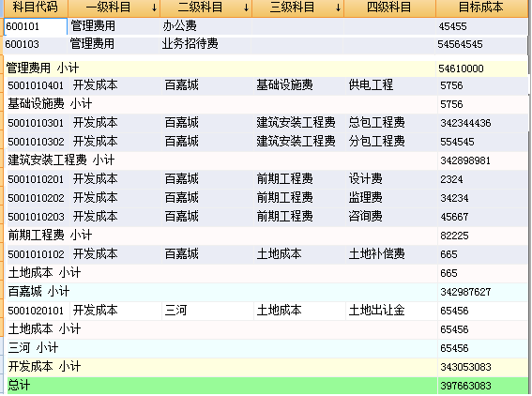Screen dimensions: 532x396
Task: Click sort arrow in 三级科目 header
Action: 339,8
